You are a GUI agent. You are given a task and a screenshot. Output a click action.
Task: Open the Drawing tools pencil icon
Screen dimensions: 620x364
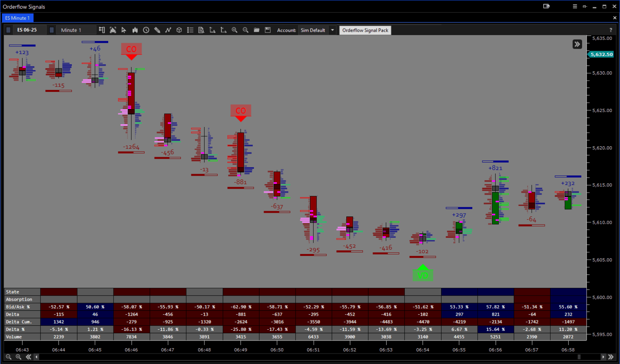(157, 30)
